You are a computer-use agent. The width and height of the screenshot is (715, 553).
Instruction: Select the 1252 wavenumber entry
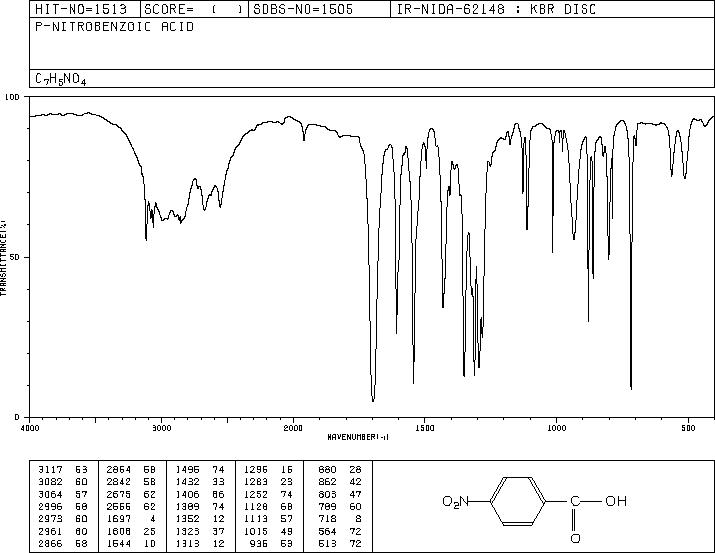tap(256, 494)
